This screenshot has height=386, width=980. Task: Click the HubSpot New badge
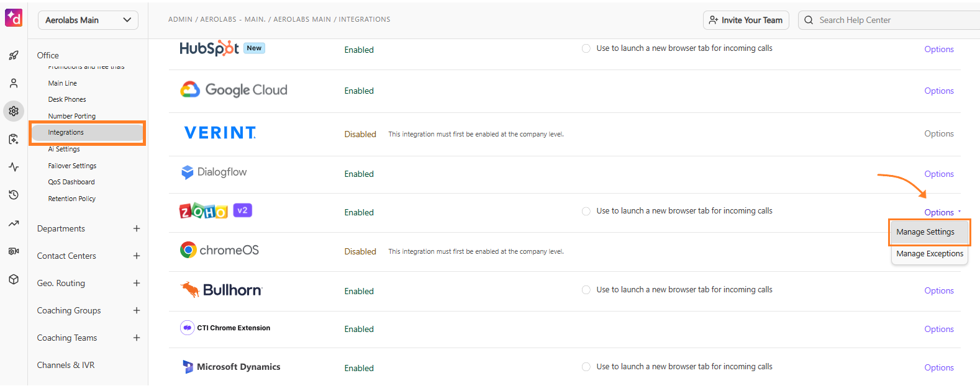tap(254, 48)
